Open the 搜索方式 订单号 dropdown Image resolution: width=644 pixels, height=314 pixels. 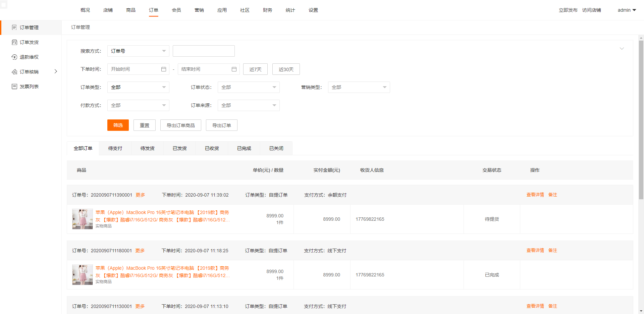138,51
